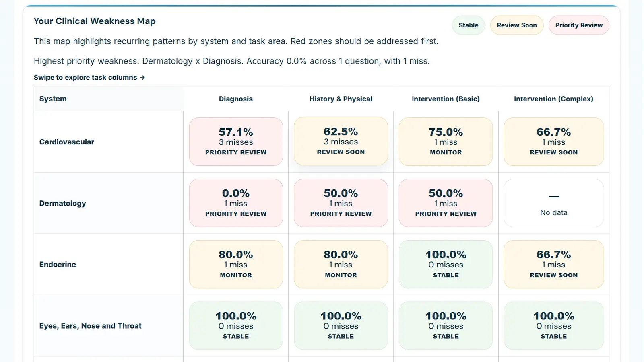644x362 pixels.
Task: Select the Cardiovascular Diagnosis priority review cell
Action: point(236,142)
